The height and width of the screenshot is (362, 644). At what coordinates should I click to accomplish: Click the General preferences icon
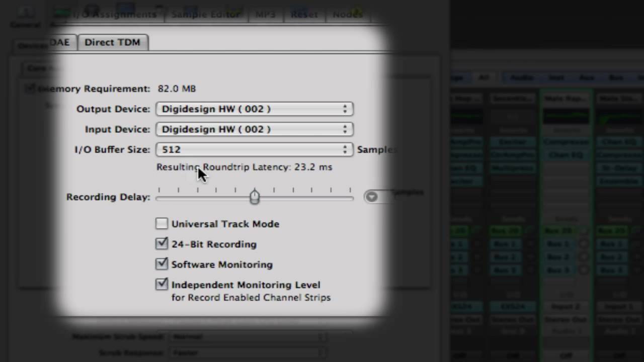point(25,17)
